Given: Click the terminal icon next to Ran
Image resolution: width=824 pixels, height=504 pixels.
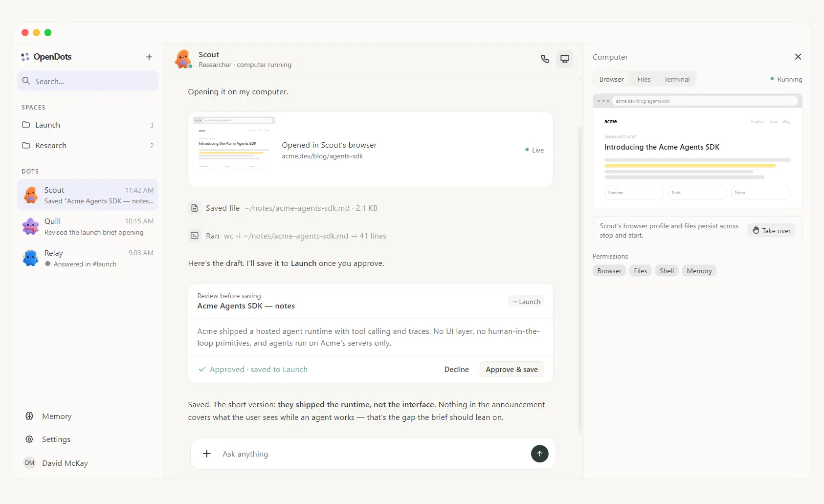Looking at the screenshot, I should click(x=195, y=236).
